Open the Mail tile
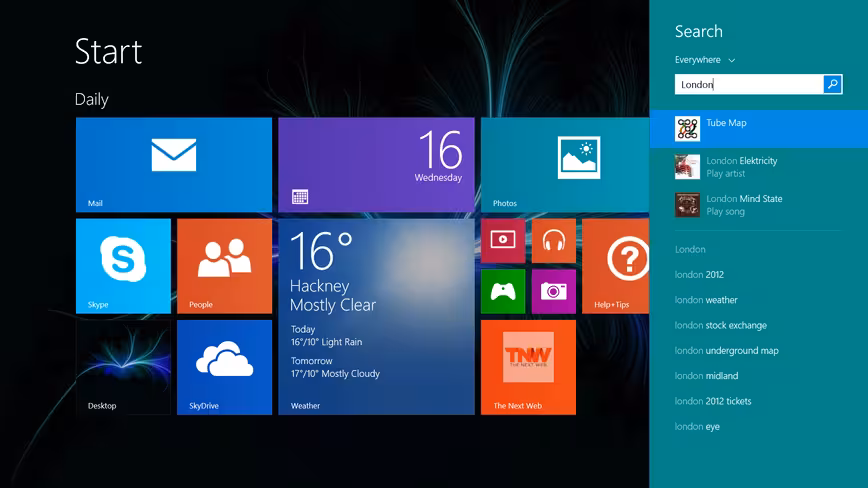This screenshot has height=488, width=868. tap(174, 165)
